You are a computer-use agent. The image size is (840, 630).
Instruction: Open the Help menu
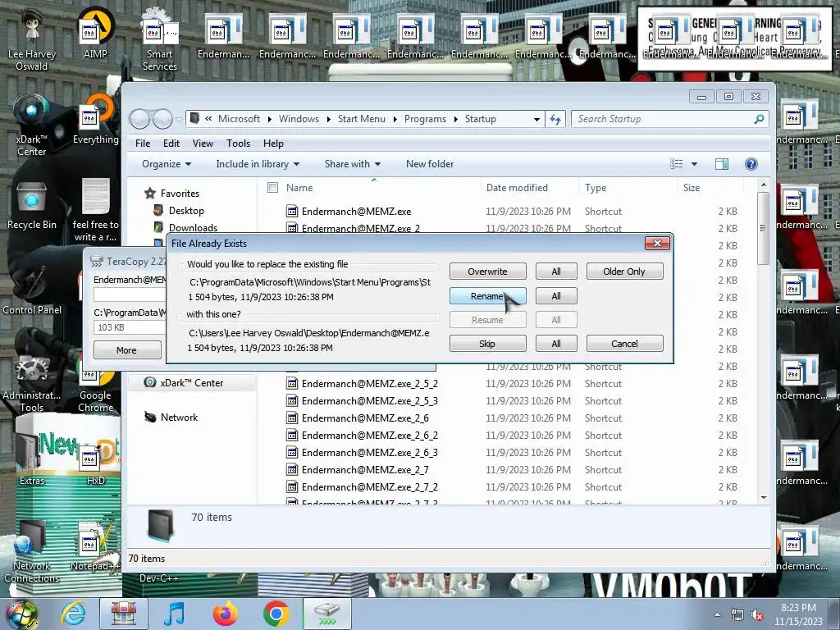[x=273, y=144]
